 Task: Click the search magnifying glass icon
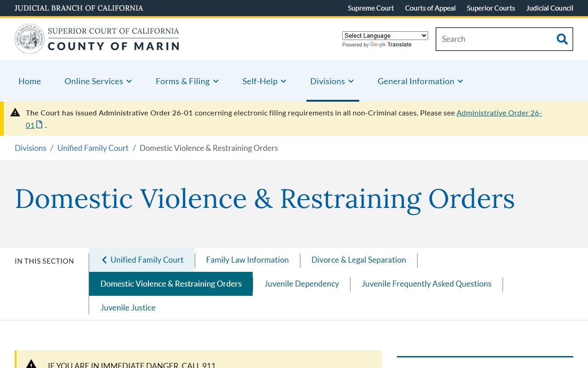(562, 39)
